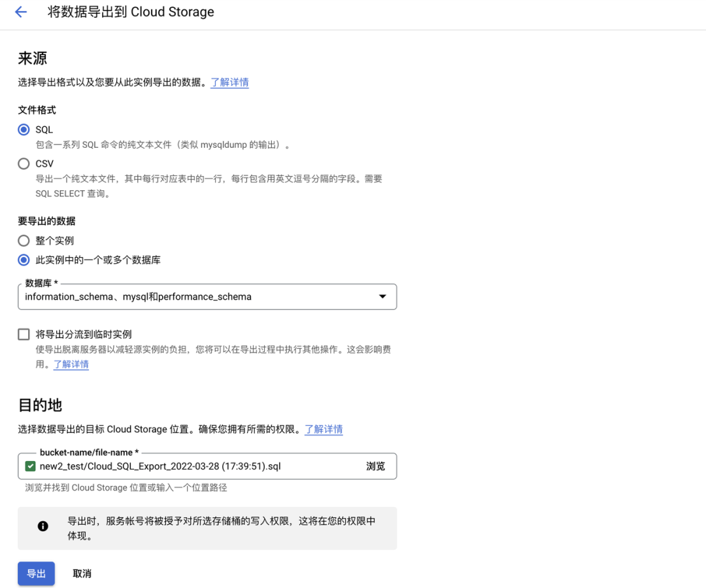Choose 此实例中的一个或多个数据库 radio option
Viewport: 706px width, 588px height.
point(24,260)
